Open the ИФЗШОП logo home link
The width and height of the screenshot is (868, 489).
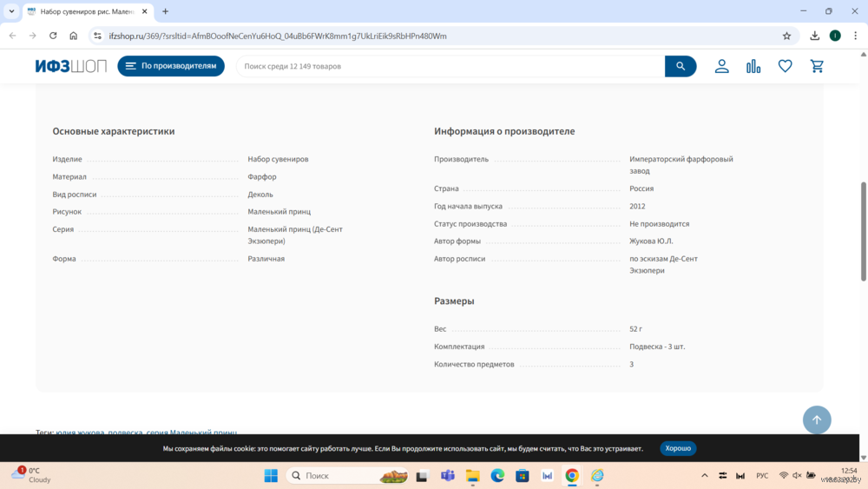point(71,66)
